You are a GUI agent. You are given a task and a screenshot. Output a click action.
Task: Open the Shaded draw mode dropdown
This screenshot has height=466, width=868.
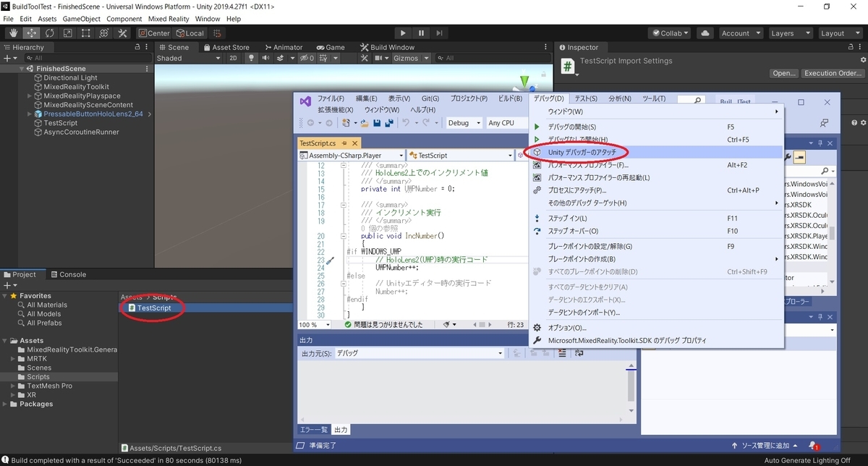click(x=189, y=58)
